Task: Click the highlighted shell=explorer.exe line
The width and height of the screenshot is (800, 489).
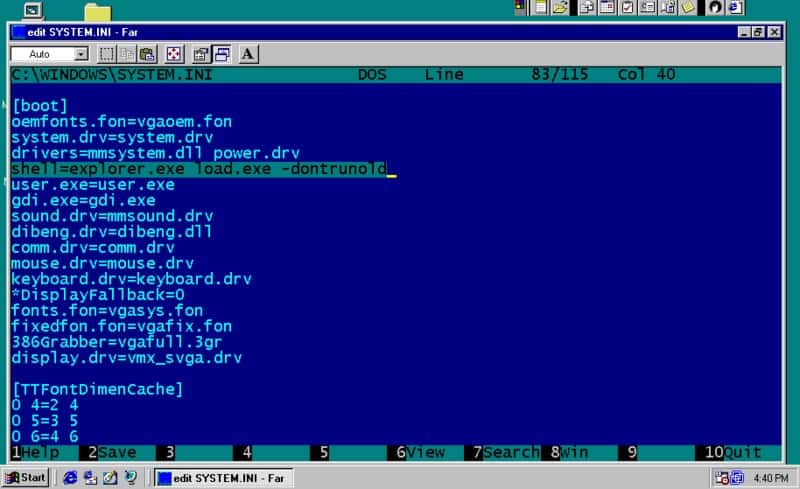Action: pos(199,169)
